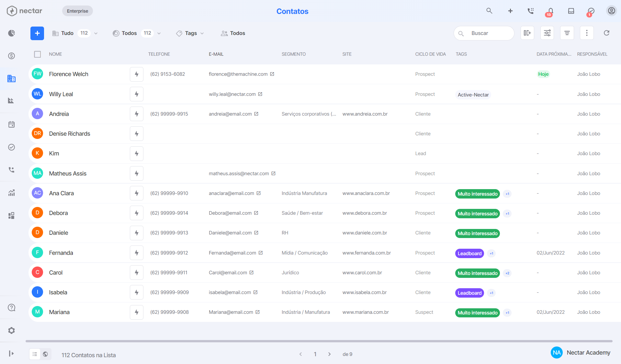Open the Tags filter dropdown
Screen dimensions: 621x364
click(x=190, y=33)
